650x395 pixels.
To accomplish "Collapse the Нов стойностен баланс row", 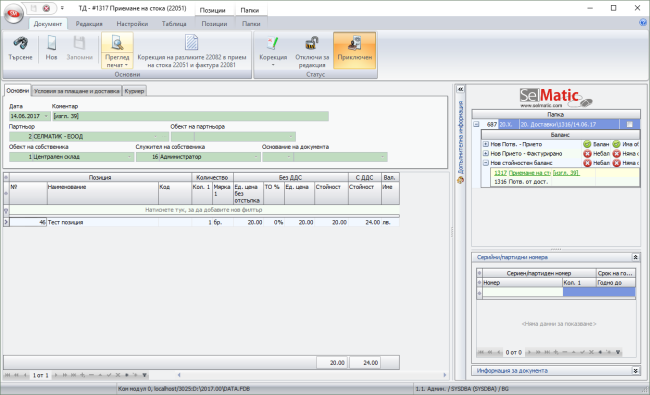I will (485, 163).
